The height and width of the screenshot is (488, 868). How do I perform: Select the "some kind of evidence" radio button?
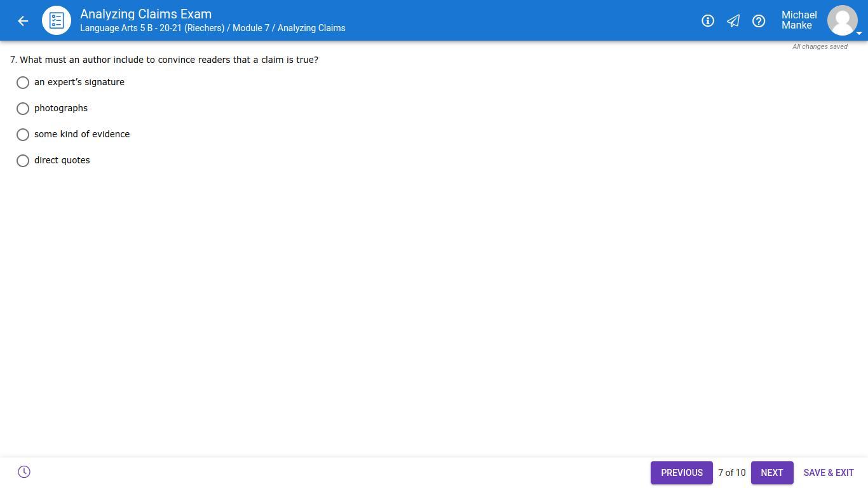(x=23, y=135)
